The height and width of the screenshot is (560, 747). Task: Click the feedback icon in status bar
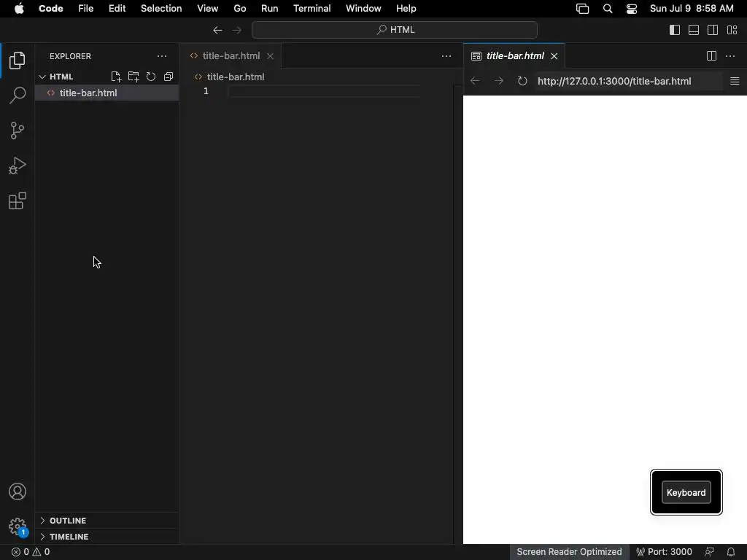[709, 552]
